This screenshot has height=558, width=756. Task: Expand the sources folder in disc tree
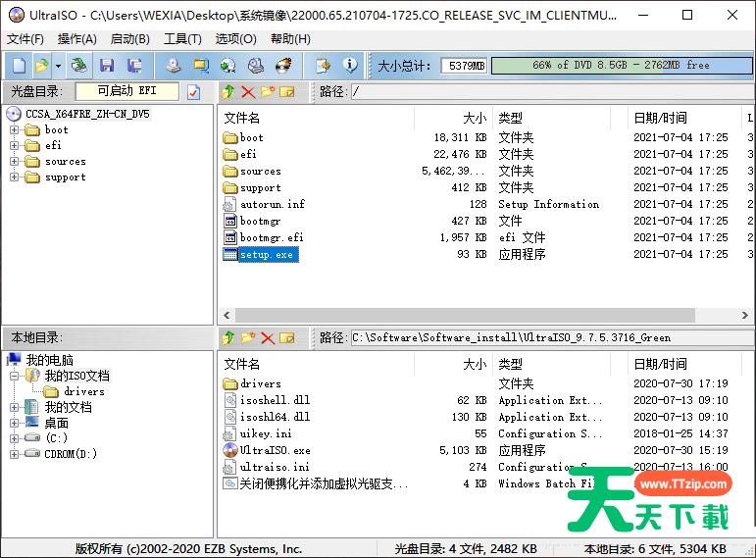(x=15, y=162)
